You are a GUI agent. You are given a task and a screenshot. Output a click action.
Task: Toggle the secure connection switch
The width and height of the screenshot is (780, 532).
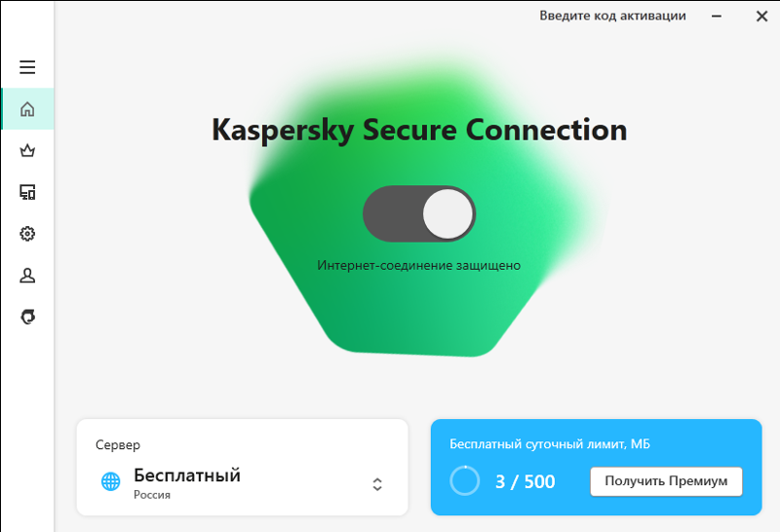419,214
